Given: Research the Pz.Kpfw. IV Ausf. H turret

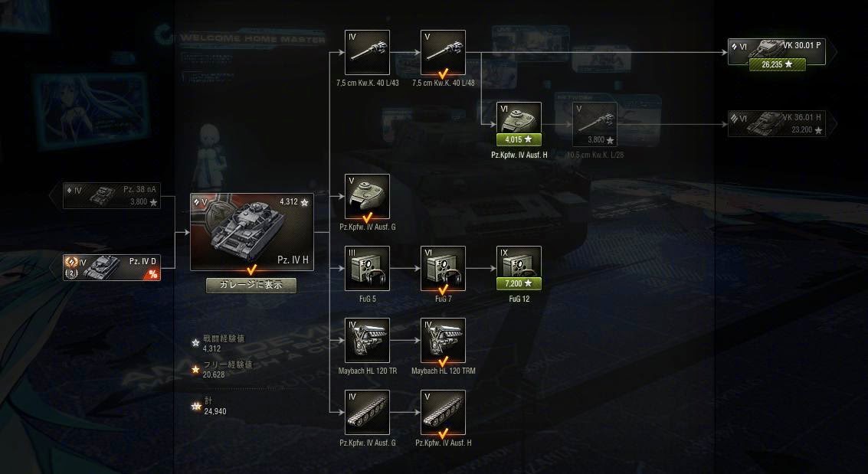Looking at the screenshot, I should (x=519, y=125).
